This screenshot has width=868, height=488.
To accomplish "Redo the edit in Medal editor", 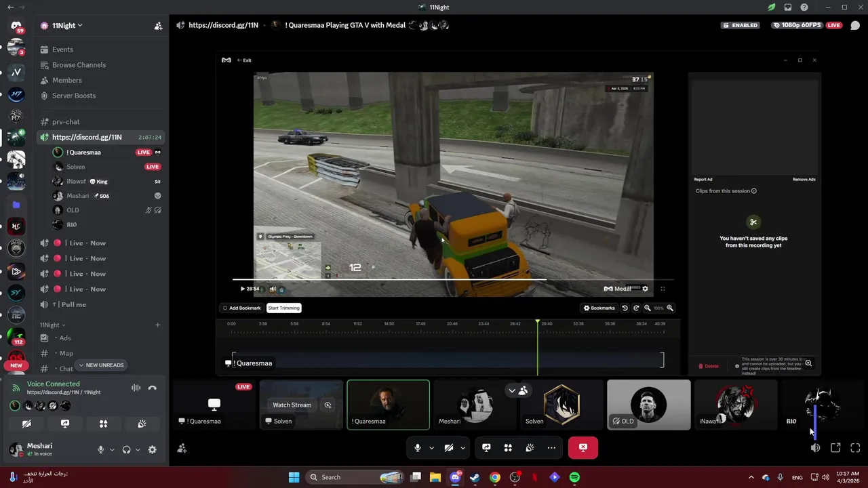I will tap(636, 308).
